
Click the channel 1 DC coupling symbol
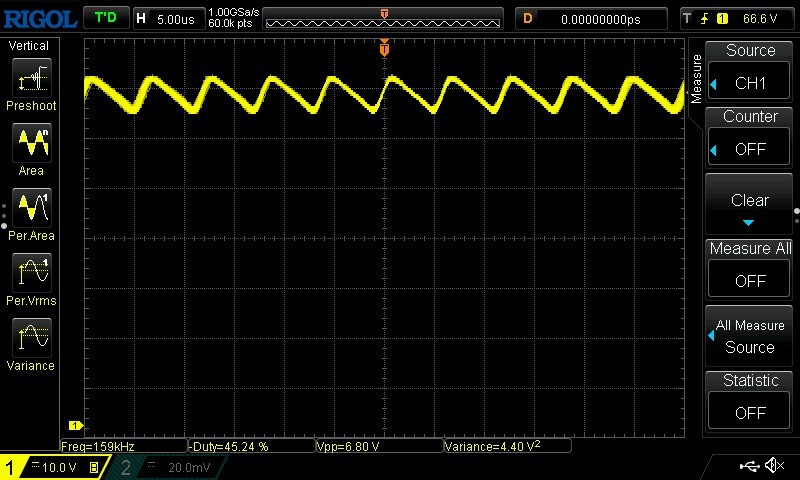pyautogui.click(x=35, y=465)
